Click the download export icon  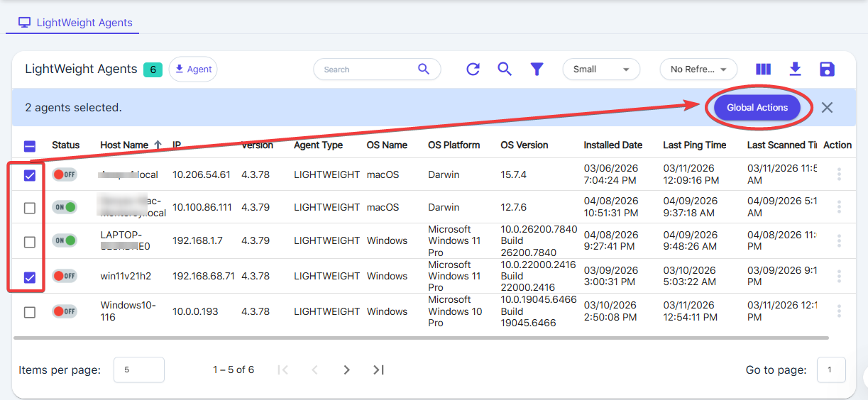795,69
